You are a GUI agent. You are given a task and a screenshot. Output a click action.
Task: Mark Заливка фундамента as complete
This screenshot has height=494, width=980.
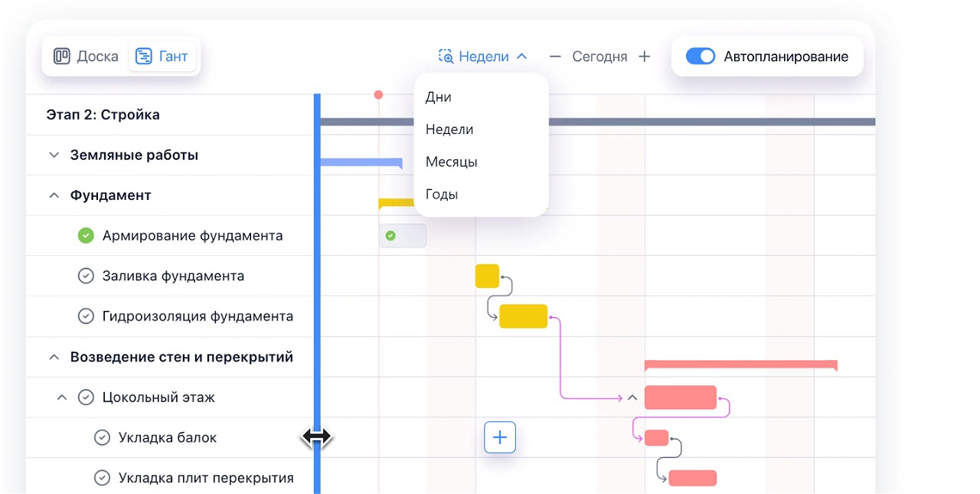pos(86,276)
